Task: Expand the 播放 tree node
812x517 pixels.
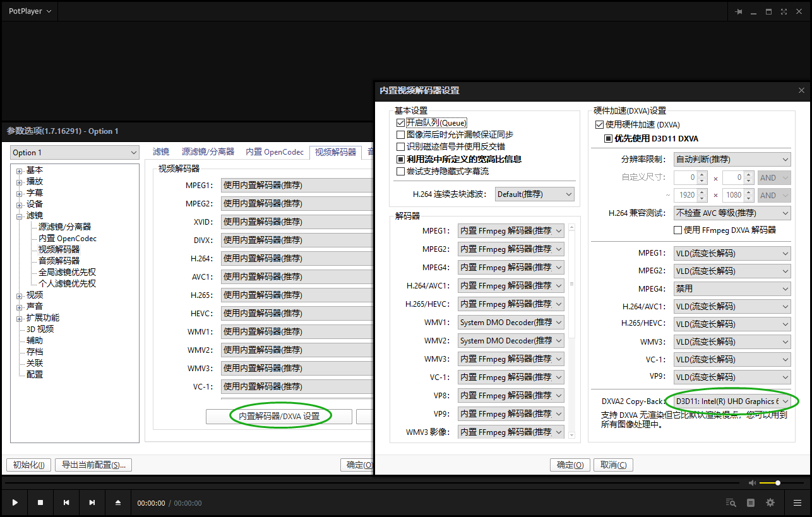Action: (x=20, y=182)
